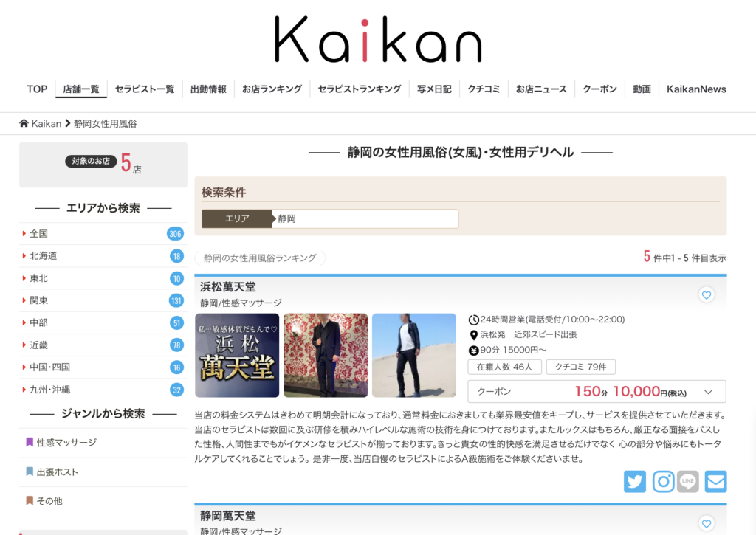Expand the 近畿 area entry

point(40,345)
